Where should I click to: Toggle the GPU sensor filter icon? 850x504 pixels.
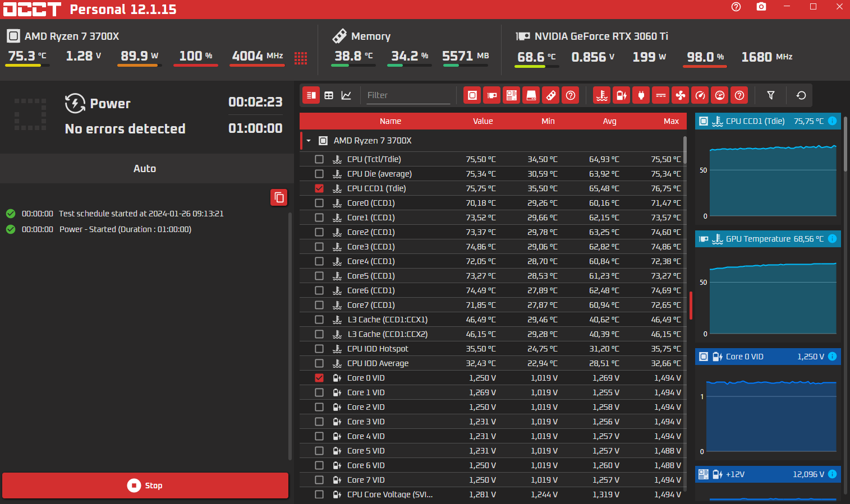click(491, 95)
